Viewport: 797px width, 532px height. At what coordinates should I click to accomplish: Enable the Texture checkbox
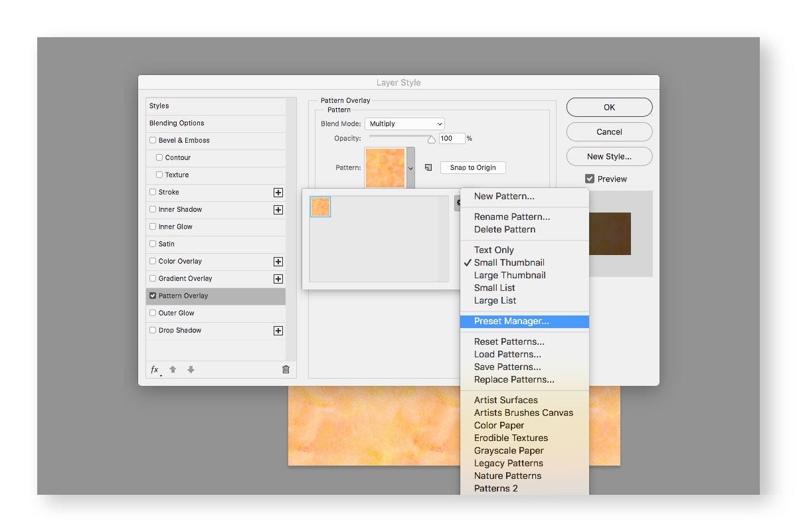pos(159,175)
